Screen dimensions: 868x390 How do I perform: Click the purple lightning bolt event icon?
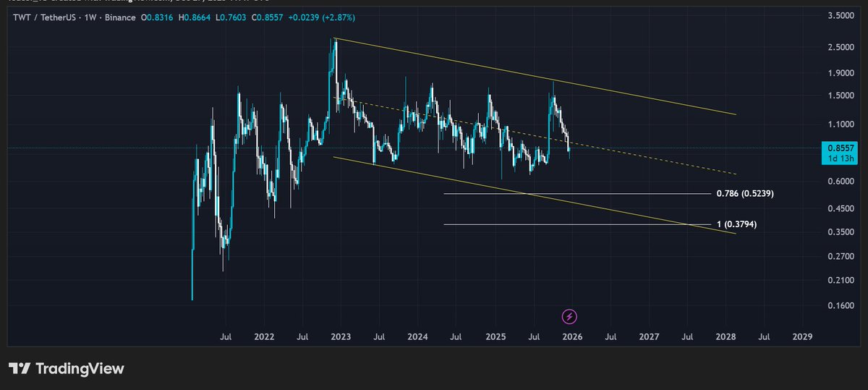click(x=569, y=316)
